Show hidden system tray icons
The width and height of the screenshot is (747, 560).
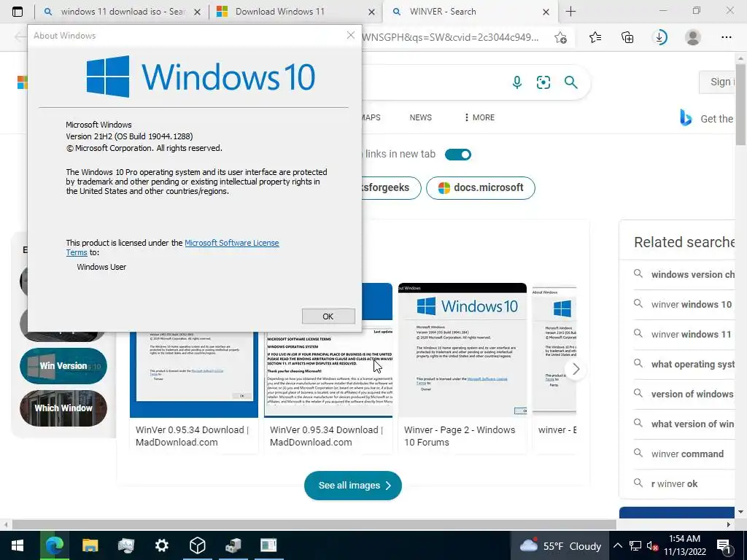617,545
